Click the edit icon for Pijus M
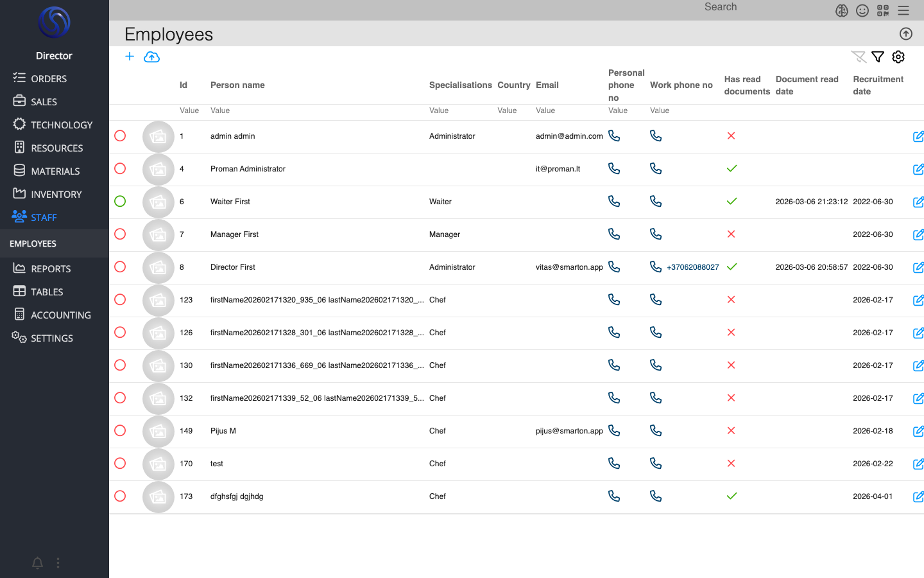The height and width of the screenshot is (578, 924). 918,431
